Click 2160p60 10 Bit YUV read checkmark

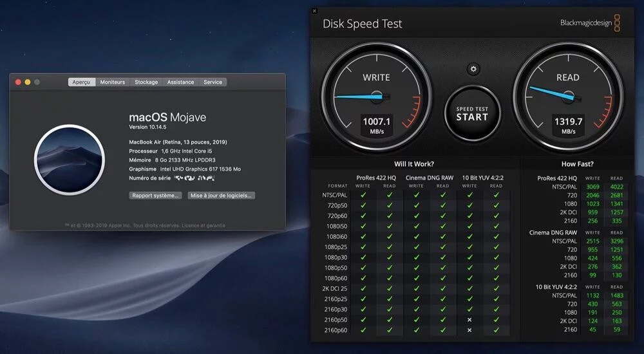coord(496,330)
